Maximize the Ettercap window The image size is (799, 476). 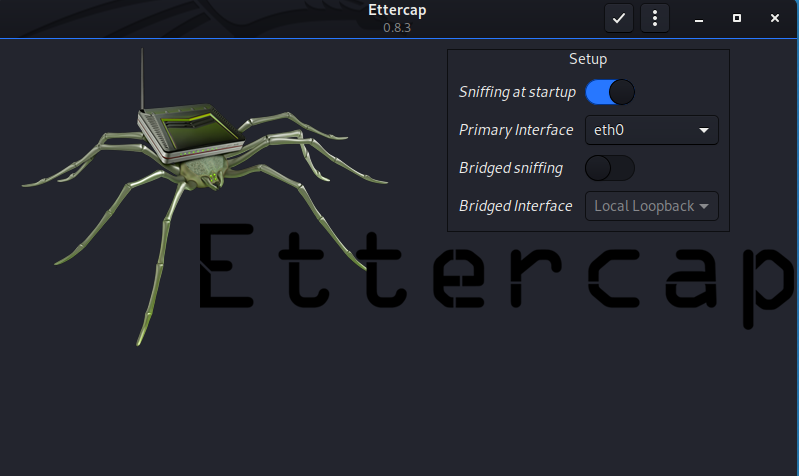coord(737,18)
